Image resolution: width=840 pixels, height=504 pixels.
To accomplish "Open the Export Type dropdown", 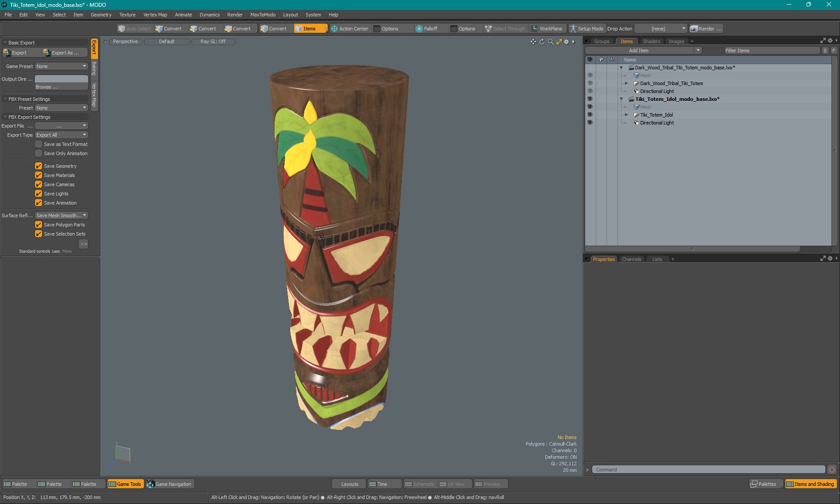I will [62, 135].
